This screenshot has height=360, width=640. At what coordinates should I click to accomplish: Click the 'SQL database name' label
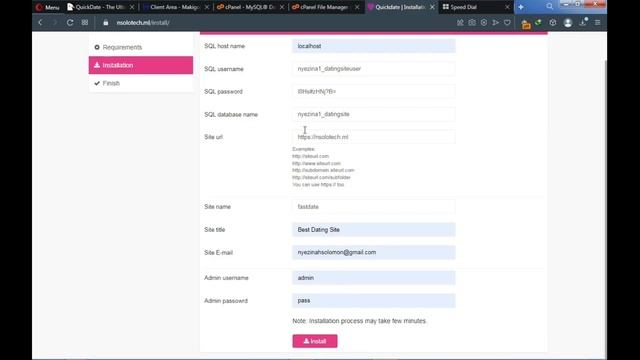(x=231, y=115)
